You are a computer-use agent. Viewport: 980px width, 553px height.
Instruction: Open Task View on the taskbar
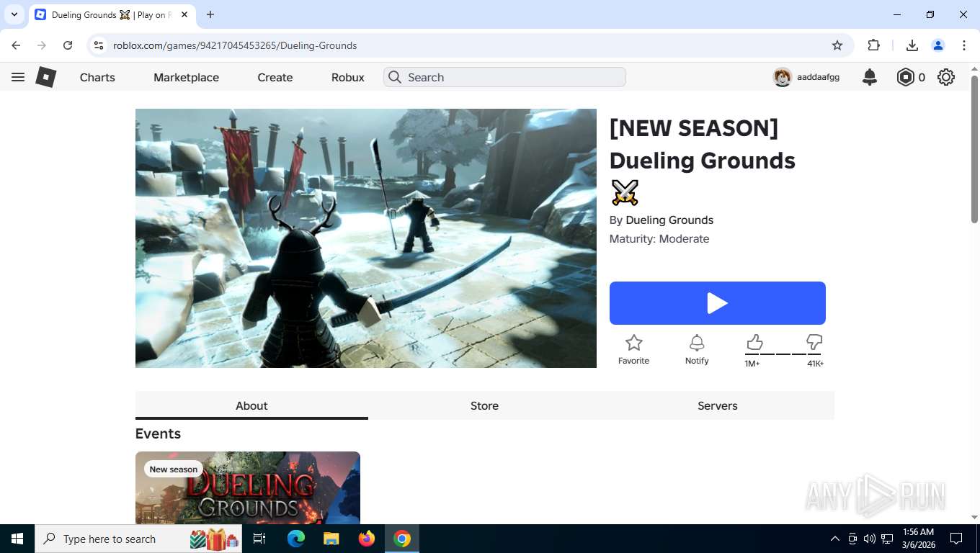(259, 539)
